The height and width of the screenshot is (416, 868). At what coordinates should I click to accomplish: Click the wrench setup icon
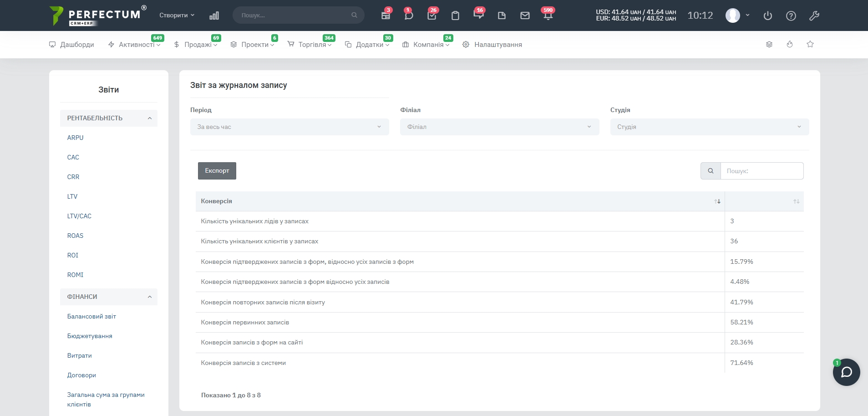point(814,16)
